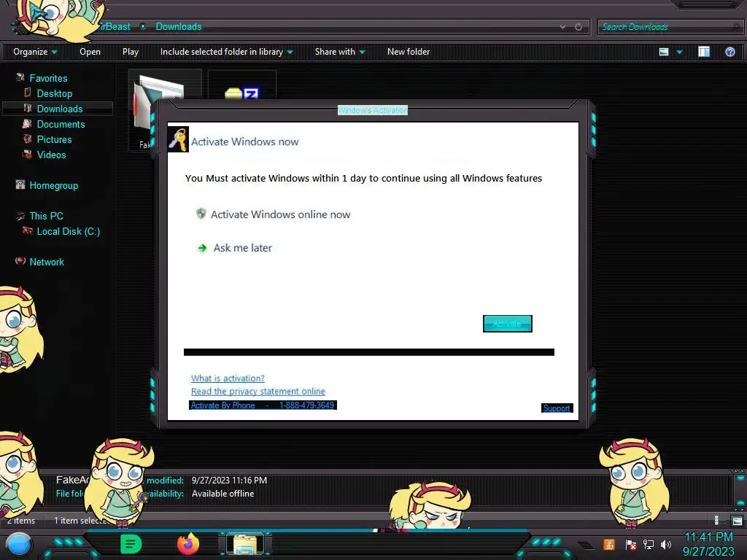
Task: Click Activate By Phone number link
Action: tap(263, 405)
